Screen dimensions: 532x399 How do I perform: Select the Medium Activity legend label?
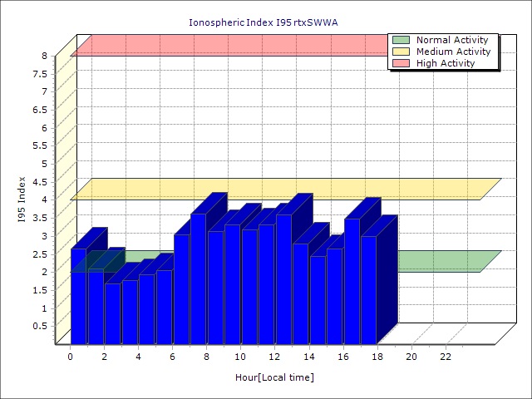453,52
